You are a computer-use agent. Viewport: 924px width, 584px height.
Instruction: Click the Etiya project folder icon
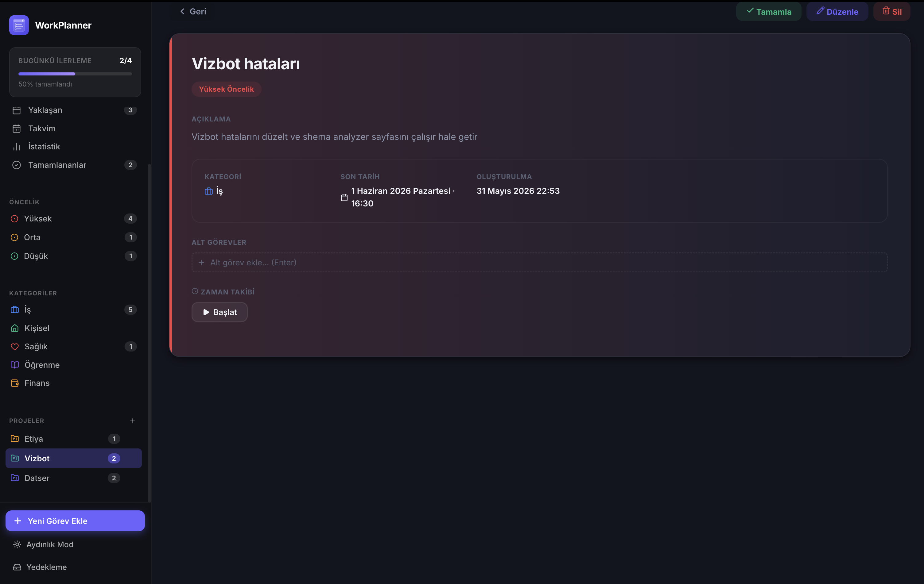[x=15, y=438]
